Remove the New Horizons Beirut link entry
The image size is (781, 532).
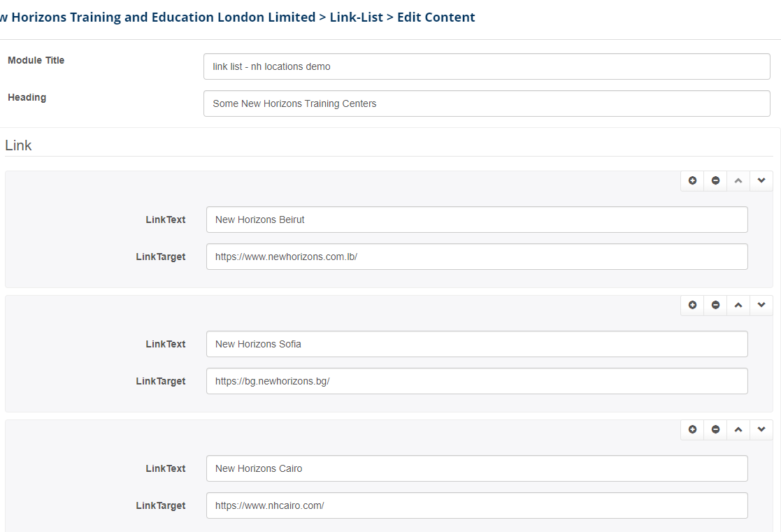(715, 180)
